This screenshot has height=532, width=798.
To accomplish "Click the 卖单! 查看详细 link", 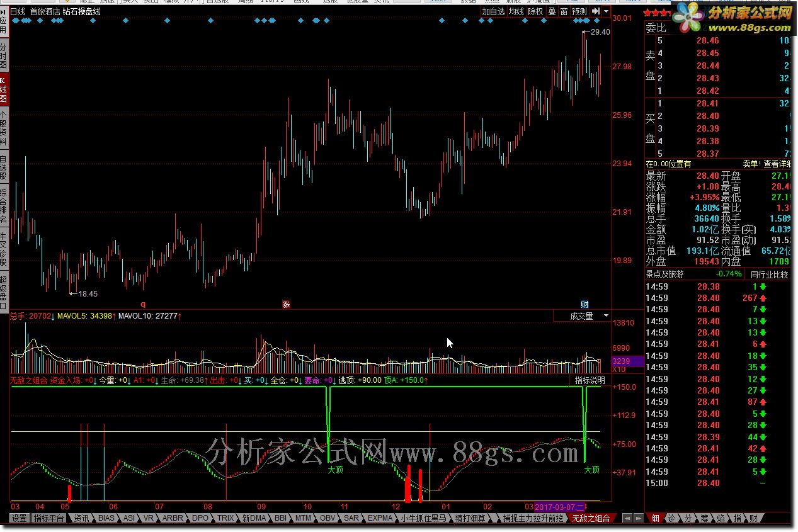I will click(x=767, y=164).
